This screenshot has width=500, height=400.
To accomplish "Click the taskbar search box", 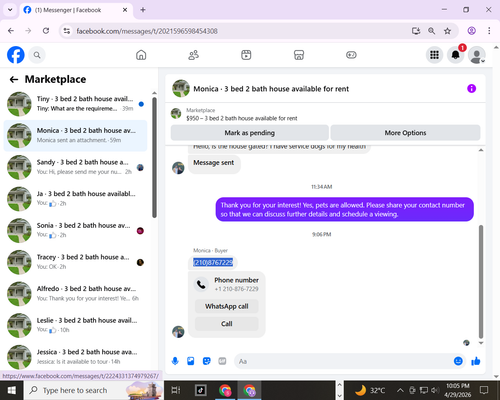I will pyautogui.click(x=94, y=390).
